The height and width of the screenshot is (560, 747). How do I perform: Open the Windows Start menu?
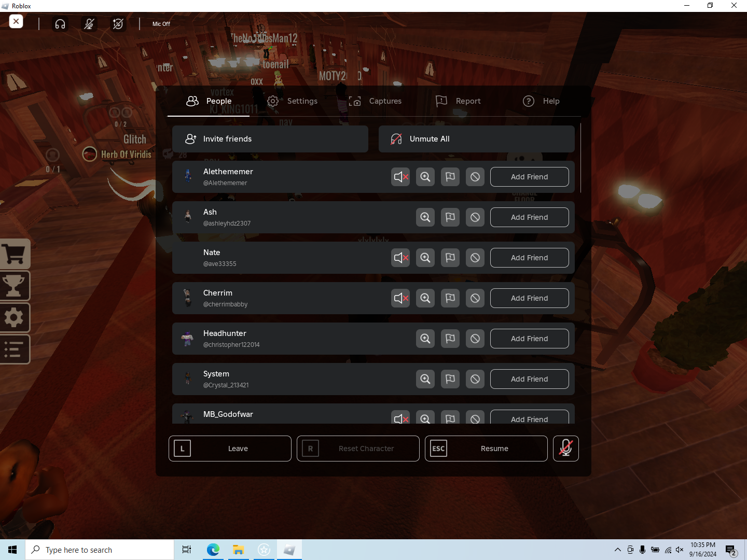point(12,550)
